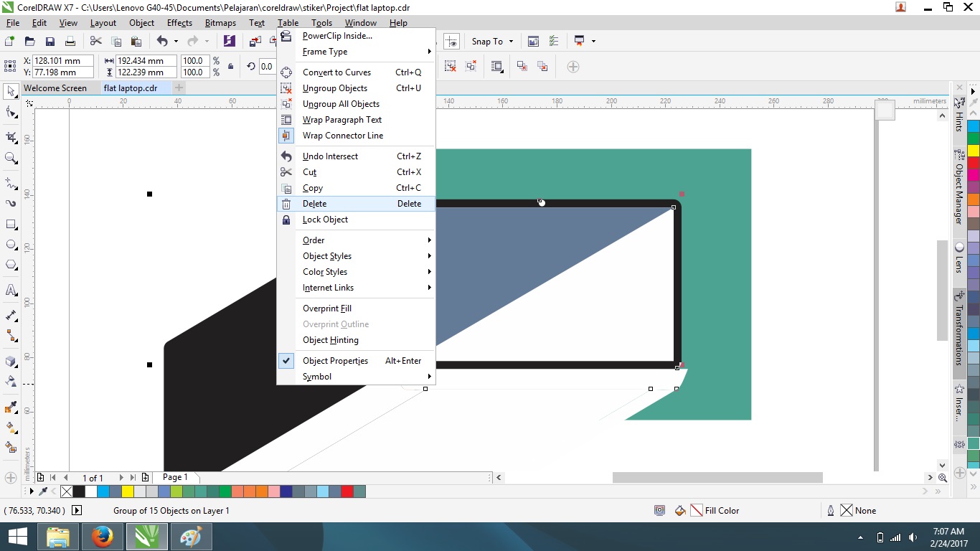Select the Crop tool
Screen dimensions: 980x551
11,137
